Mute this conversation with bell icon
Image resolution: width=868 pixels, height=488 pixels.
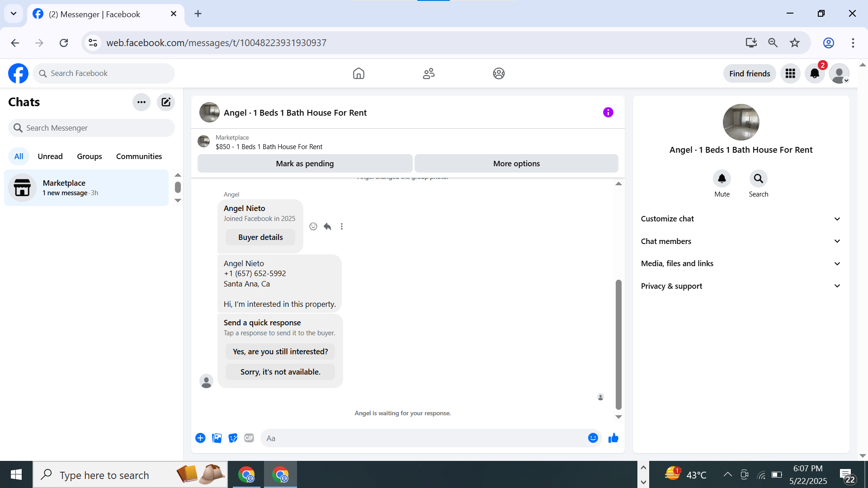pos(722,179)
